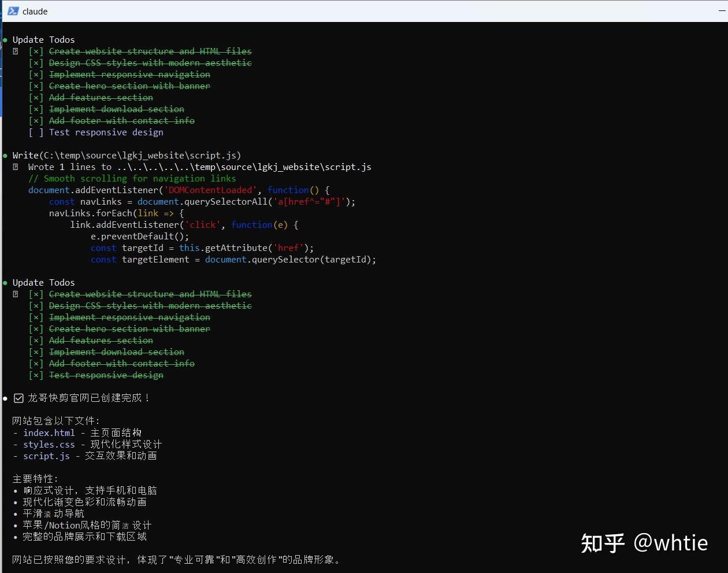Click the bullet beside 现代化渐变色彩和流畅动画 item

(16, 502)
